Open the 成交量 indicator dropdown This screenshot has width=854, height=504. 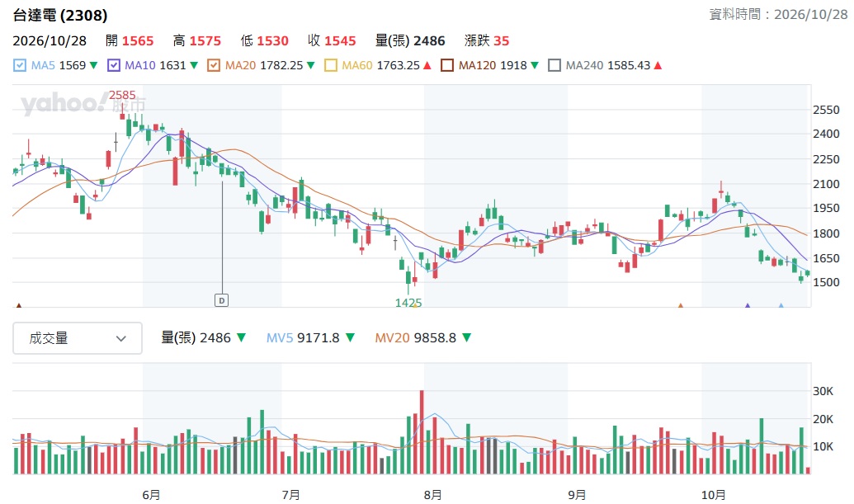click(x=78, y=338)
